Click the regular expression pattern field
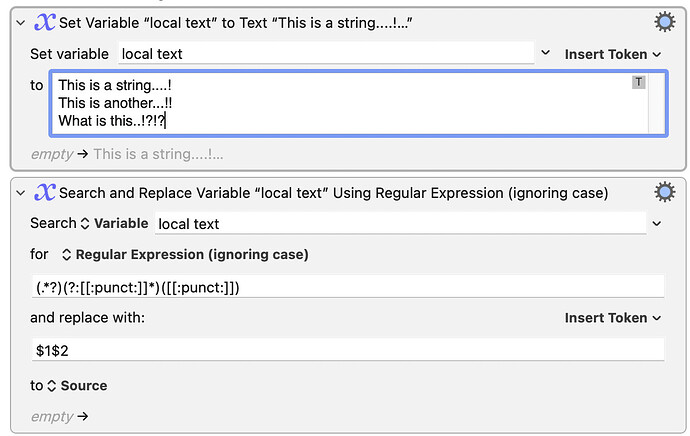Screen dimensions: 690x436 (x=348, y=287)
